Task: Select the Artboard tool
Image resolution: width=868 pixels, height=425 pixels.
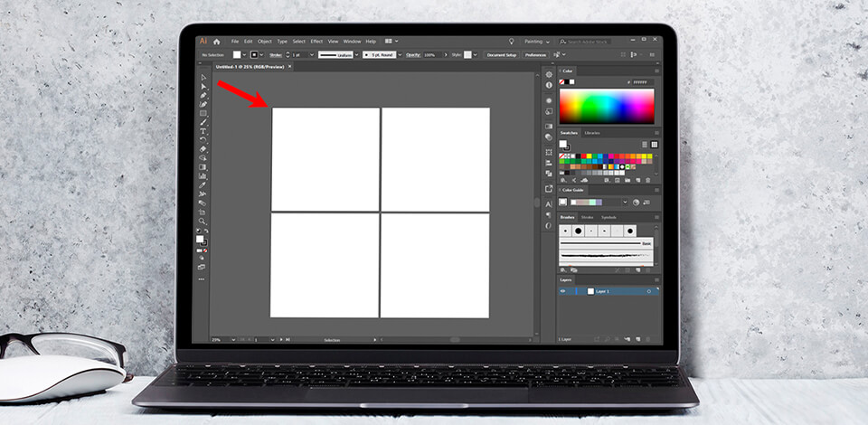Action: 202,212
